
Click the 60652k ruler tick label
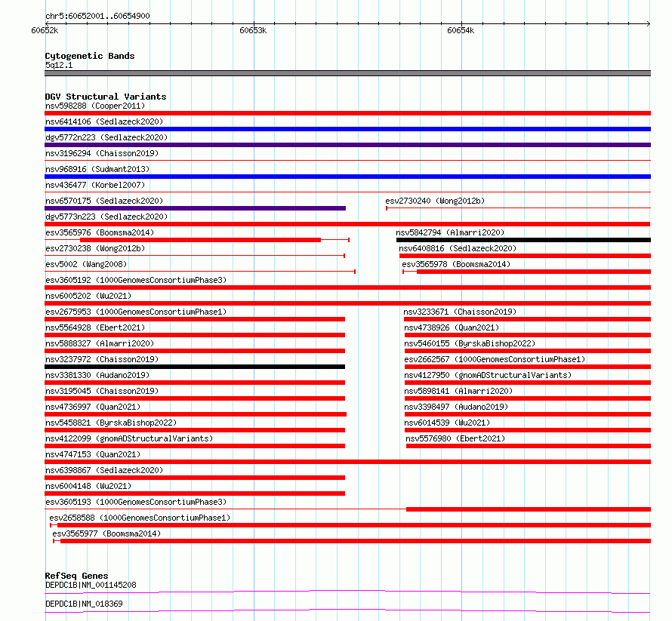click(x=45, y=30)
